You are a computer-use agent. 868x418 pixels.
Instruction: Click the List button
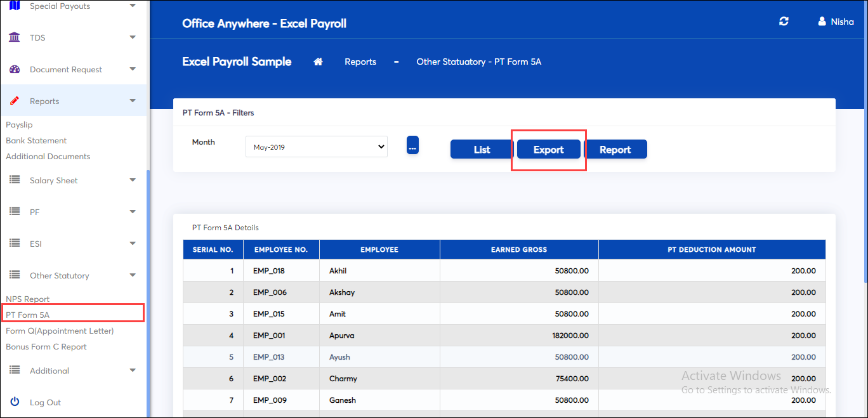click(482, 150)
